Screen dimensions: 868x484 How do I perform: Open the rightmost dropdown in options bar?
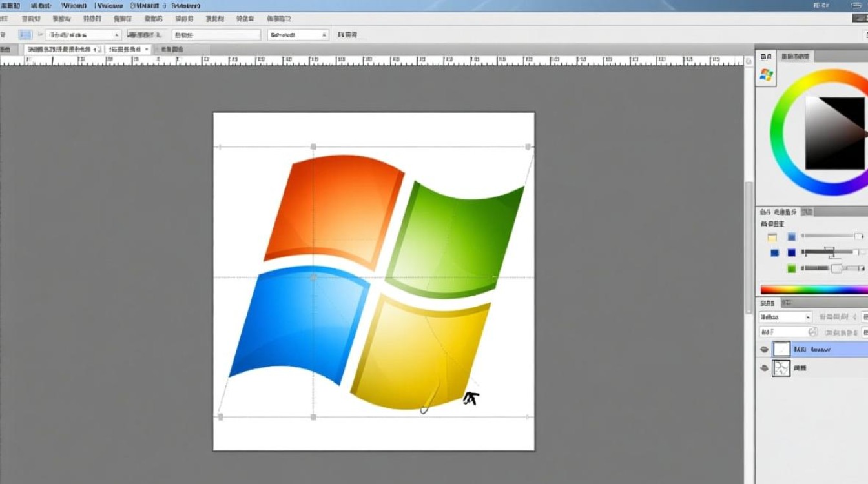pyautogui.click(x=298, y=35)
